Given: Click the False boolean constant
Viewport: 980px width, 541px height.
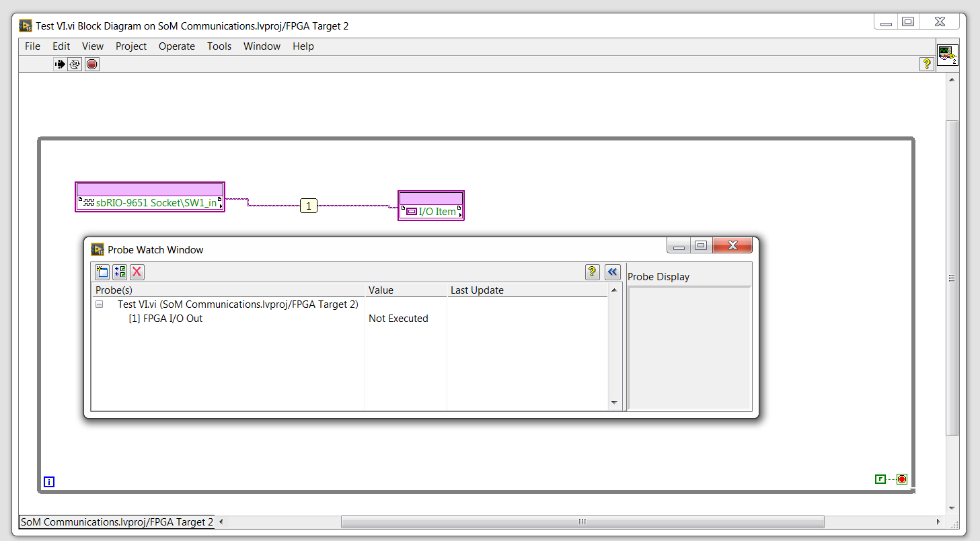Looking at the screenshot, I should [880, 479].
